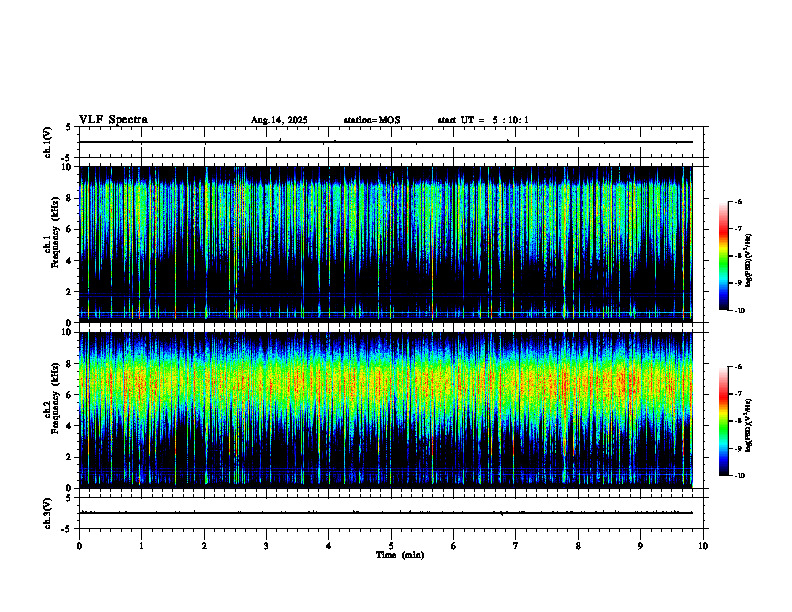
Task: Click the time-axis tick label '10'
Action: click(703, 546)
